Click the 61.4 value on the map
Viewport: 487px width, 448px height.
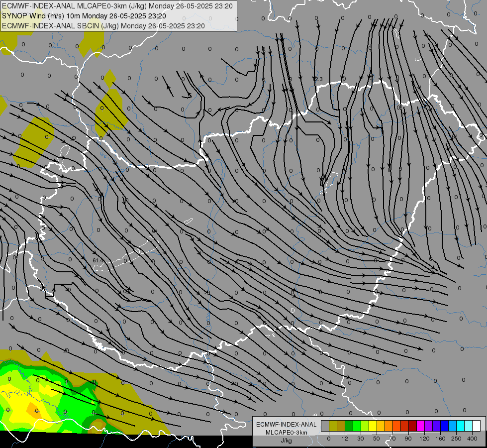[x=98, y=260]
